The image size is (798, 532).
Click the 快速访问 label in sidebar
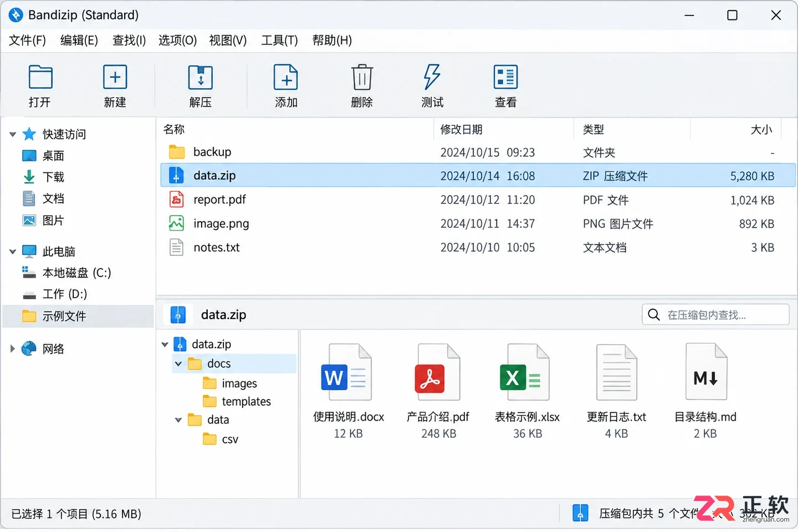pyautogui.click(x=64, y=134)
